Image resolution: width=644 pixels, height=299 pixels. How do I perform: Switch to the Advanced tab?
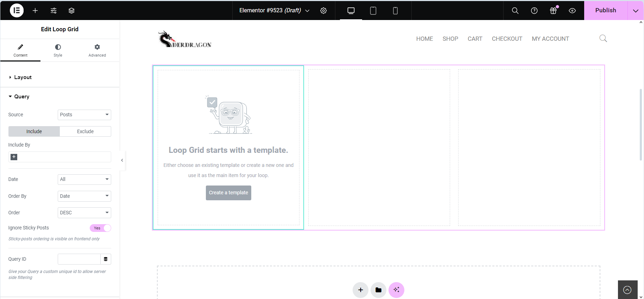click(x=97, y=50)
